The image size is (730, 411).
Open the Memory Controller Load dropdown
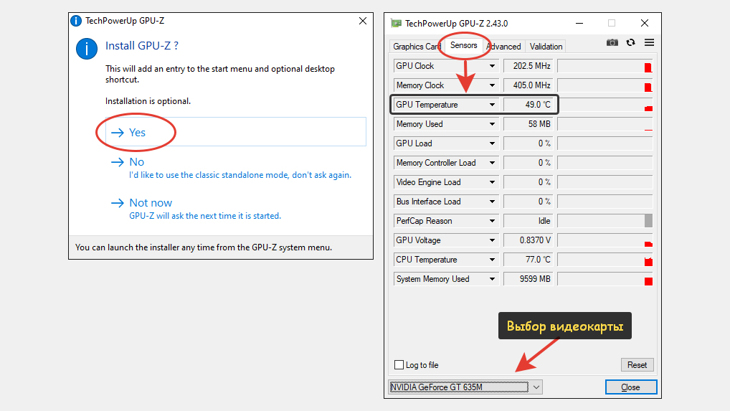point(492,163)
